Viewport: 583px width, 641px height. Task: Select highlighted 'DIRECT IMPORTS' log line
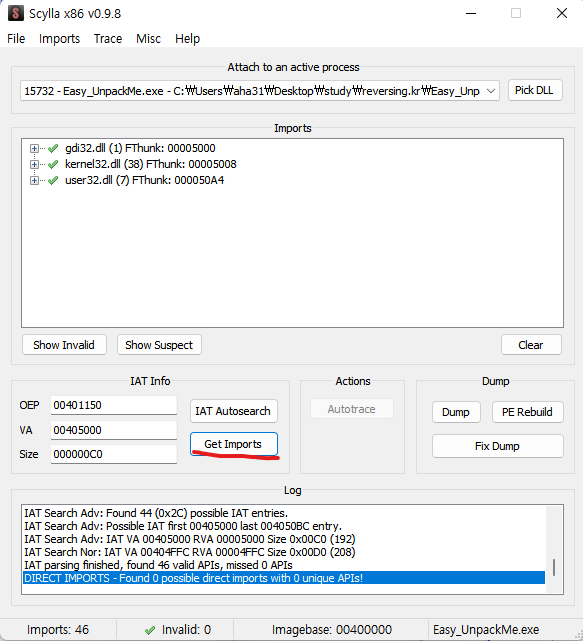pos(284,578)
